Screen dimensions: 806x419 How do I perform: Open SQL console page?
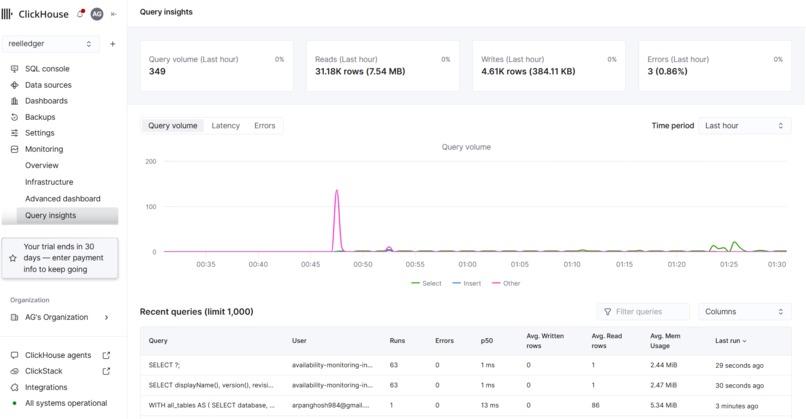coord(47,68)
